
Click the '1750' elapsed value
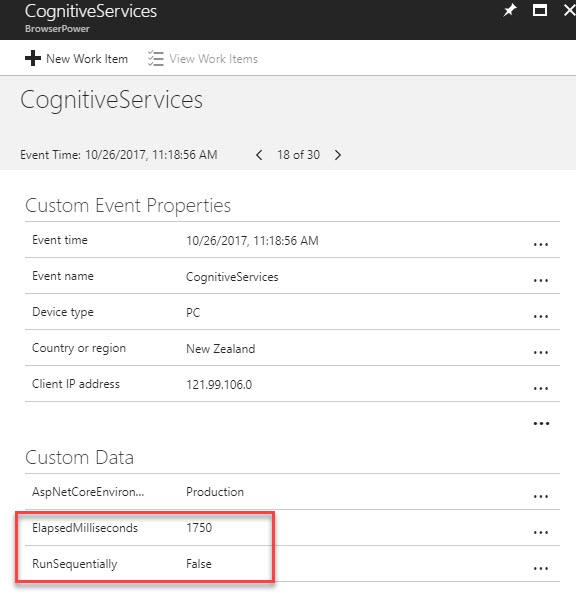(199, 528)
